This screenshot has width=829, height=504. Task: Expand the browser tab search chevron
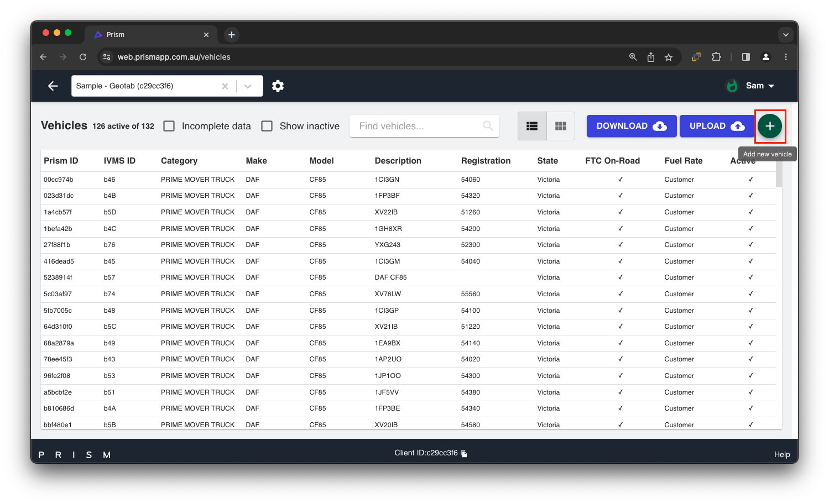click(x=785, y=35)
